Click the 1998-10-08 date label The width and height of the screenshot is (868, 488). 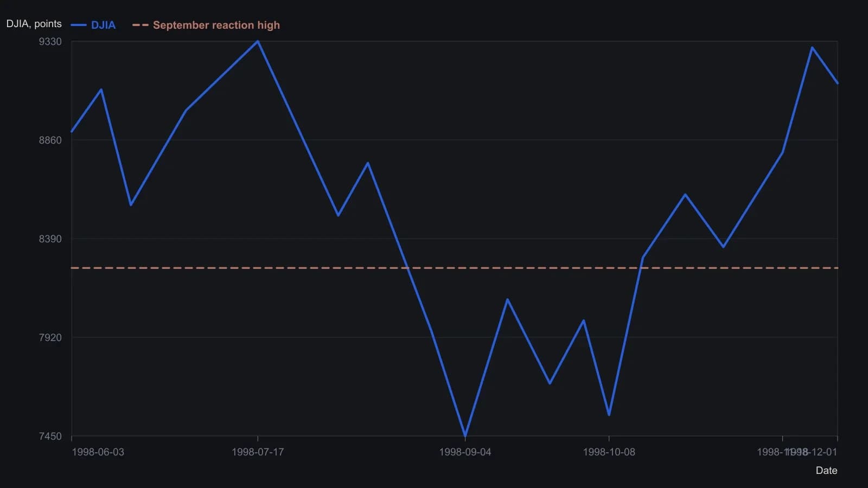[x=609, y=452]
